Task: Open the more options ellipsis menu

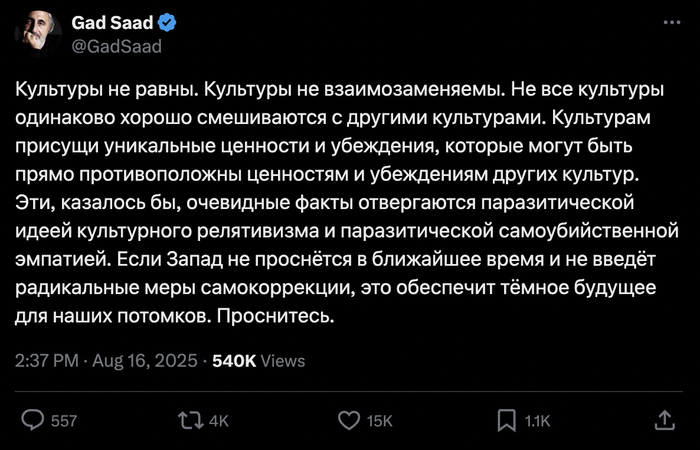Action: click(x=667, y=22)
